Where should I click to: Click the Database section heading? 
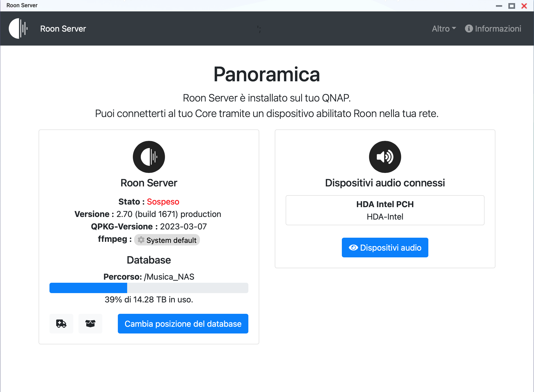click(149, 260)
